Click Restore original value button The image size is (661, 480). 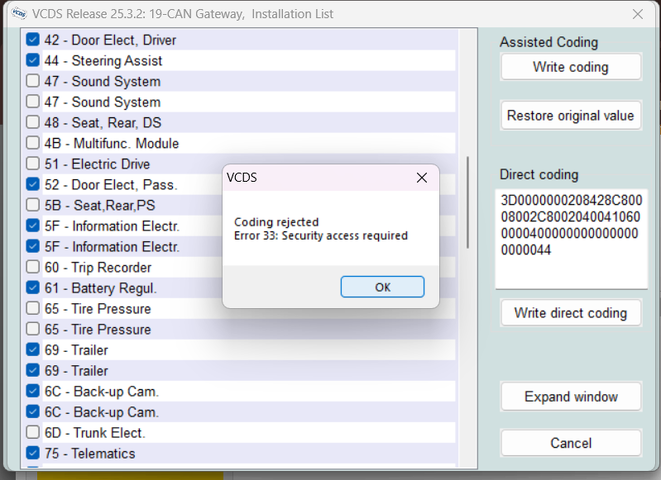pos(570,115)
